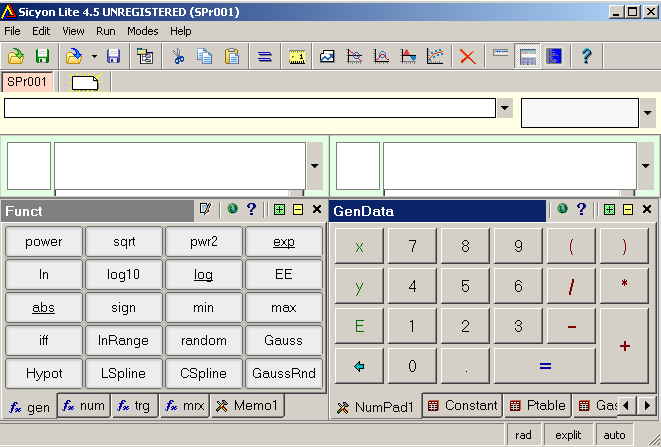661x447 pixels.
Task: Open the Memo1 tab
Action: (x=247, y=406)
